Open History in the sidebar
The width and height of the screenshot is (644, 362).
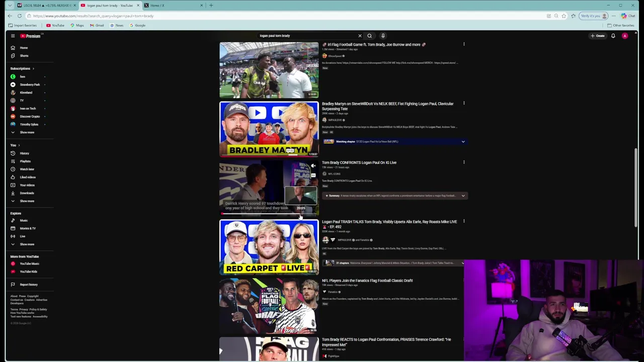pyautogui.click(x=24, y=153)
